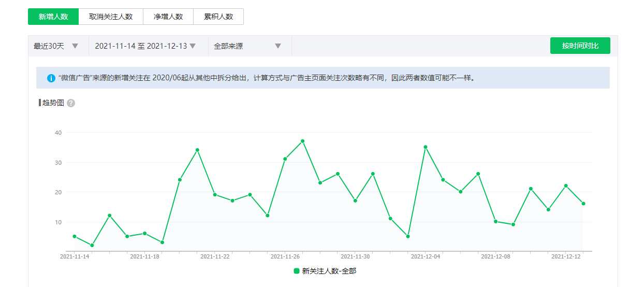Click the arrow icon next to 全部来源

(278, 46)
